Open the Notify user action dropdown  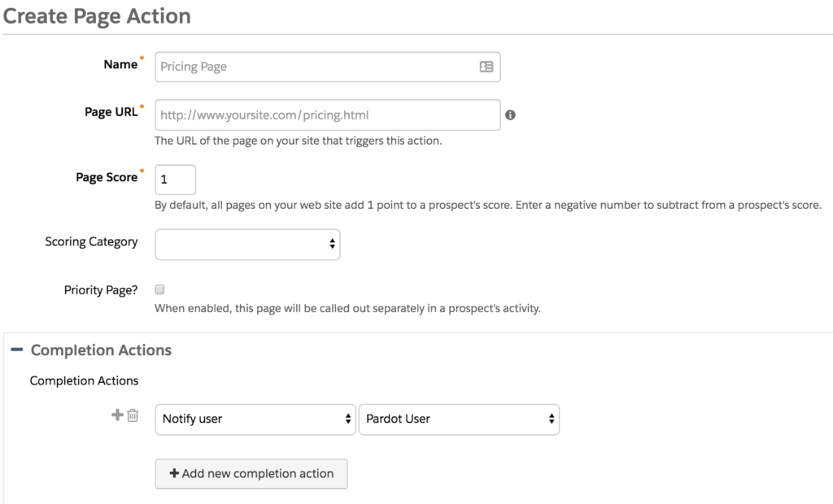255,419
